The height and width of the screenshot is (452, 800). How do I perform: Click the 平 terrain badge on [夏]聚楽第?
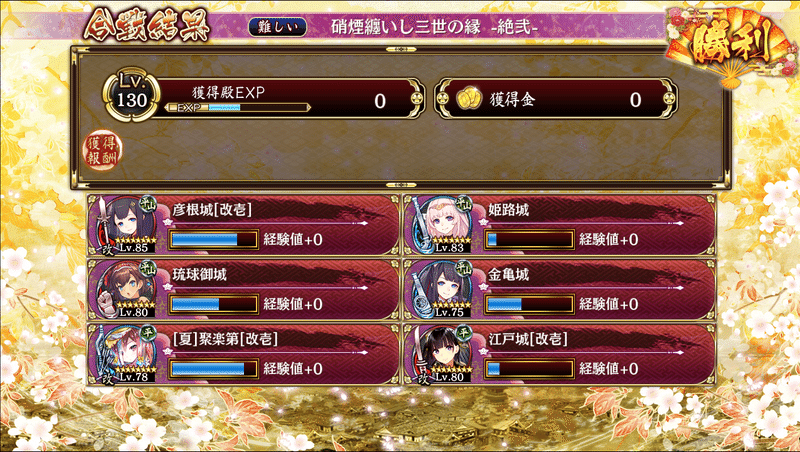click(148, 333)
